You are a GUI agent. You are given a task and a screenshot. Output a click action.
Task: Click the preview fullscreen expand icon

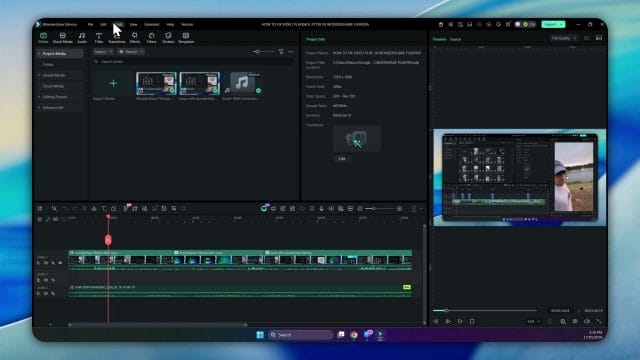(x=599, y=321)
